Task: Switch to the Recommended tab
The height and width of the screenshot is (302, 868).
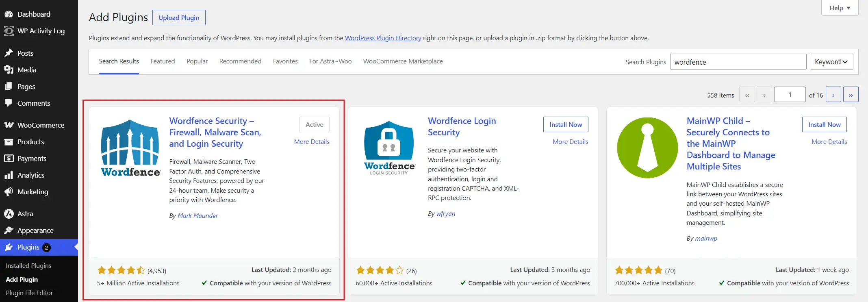Action: pos(240,61)
